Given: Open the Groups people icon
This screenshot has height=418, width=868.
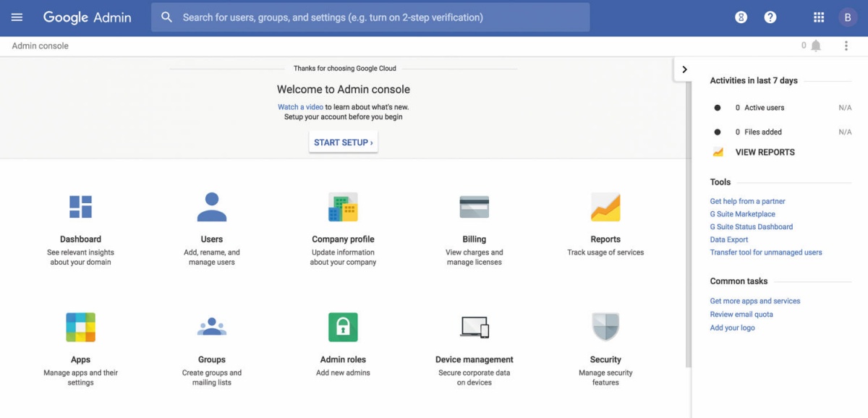Looking at the screenshot, I should 212,328.
